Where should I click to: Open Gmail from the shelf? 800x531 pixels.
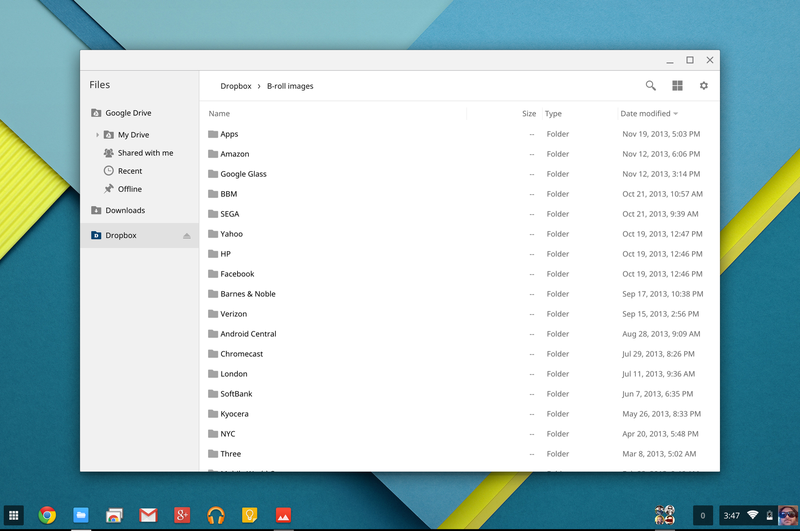coord(148,516)
